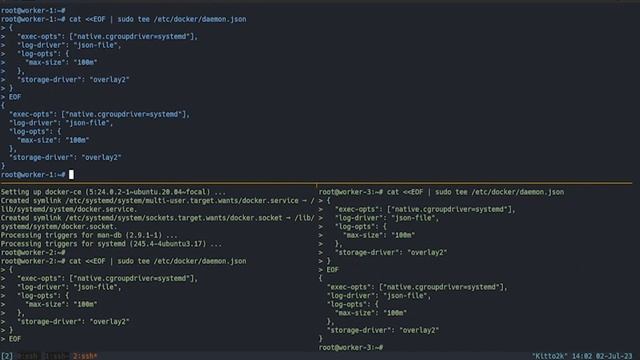Viewport: 640px width, 360px height.
Task: Click the typed "> exec-opts" line in worker-1 pane
Action: [x=99, y=36]
